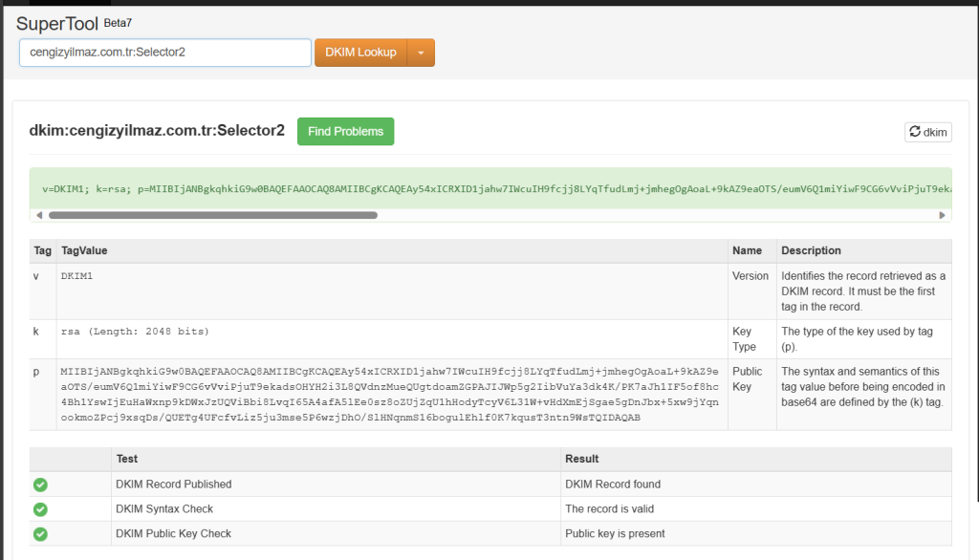Click the dkim:cengizyilmaz.com.tr:Selector2 heading
The image size is (979, 560).
pyautogui.click(x=157, y=131)
